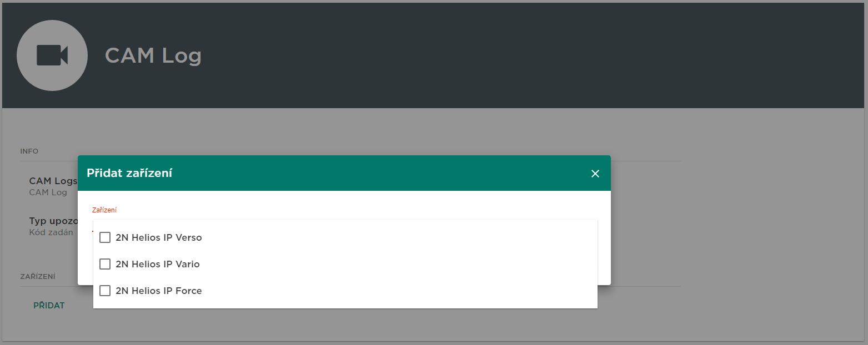The image size is (868, 345).
Task: Click the CAM Log page heading
Action: point(153,55)
